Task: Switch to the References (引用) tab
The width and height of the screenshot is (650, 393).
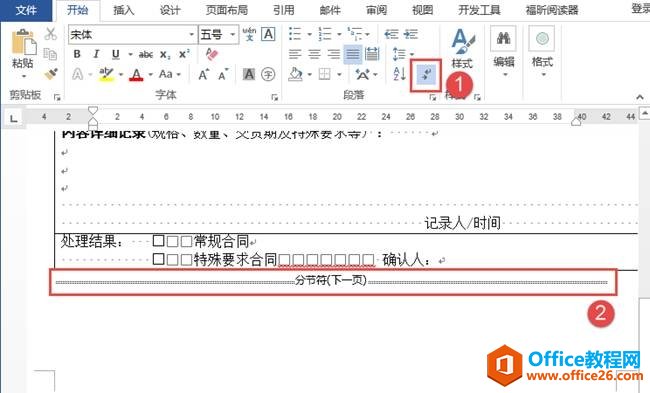Action: (x=284, y=10)
